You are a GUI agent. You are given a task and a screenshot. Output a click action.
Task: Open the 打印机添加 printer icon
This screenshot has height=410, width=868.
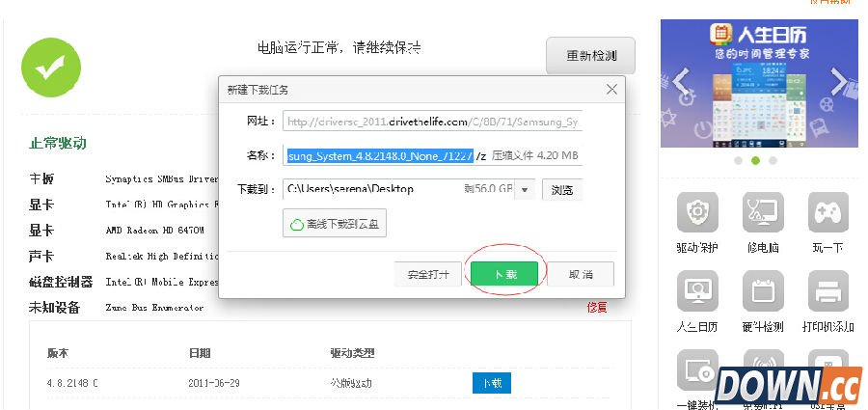point(828,291)
